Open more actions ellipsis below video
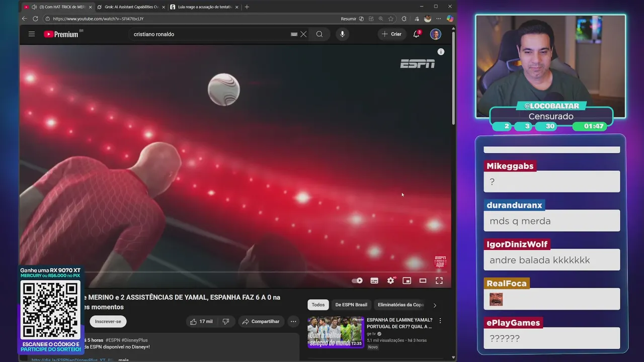 point(293,321)
